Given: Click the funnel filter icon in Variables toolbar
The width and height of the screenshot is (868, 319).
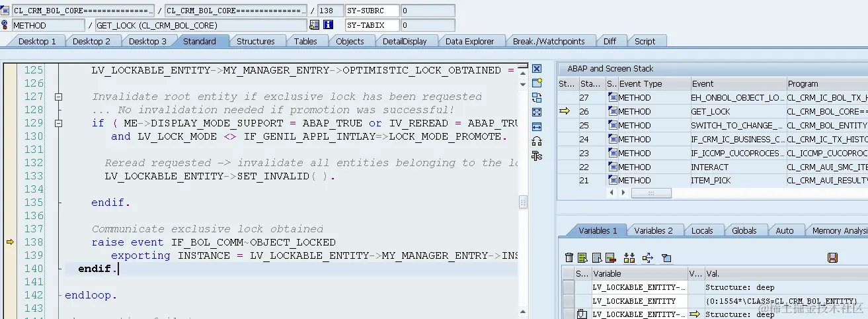Looking at the screenshot, I should coord(666,258).
